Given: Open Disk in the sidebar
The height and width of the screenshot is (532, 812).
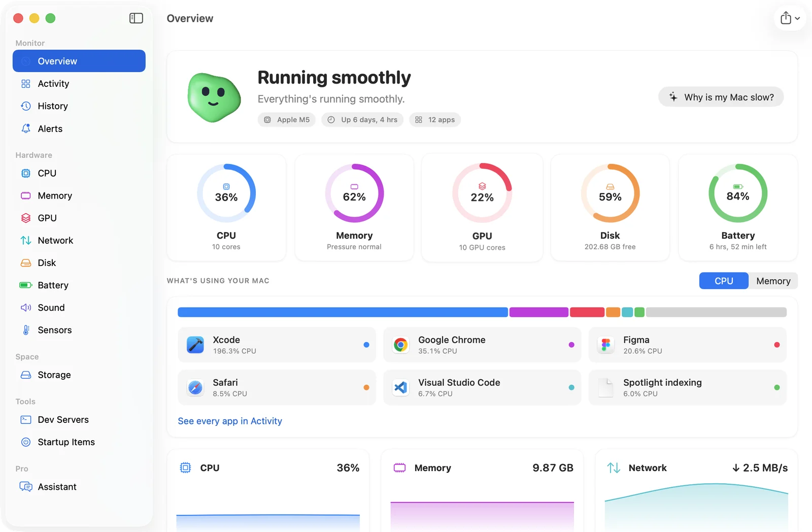Looking at the screenshot, I should (79, 262).
